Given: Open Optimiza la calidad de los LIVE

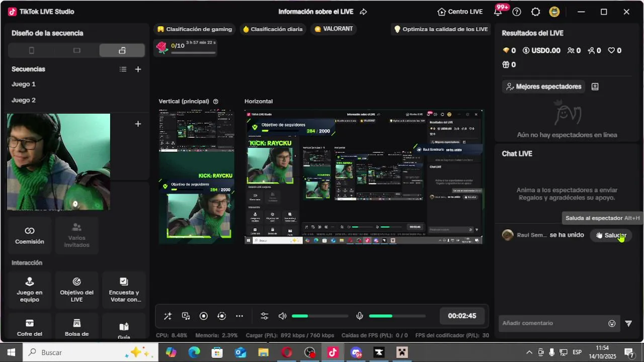Looking at the screenshot, I should pos(441,29).
